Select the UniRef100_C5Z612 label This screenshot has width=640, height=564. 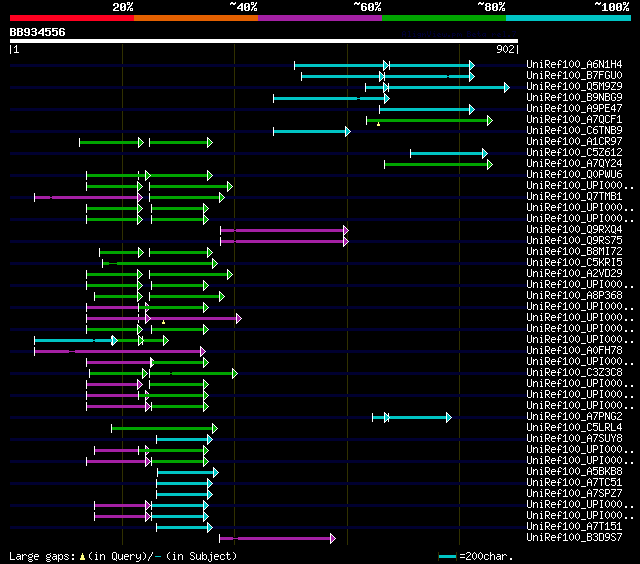tap(574, 152)
